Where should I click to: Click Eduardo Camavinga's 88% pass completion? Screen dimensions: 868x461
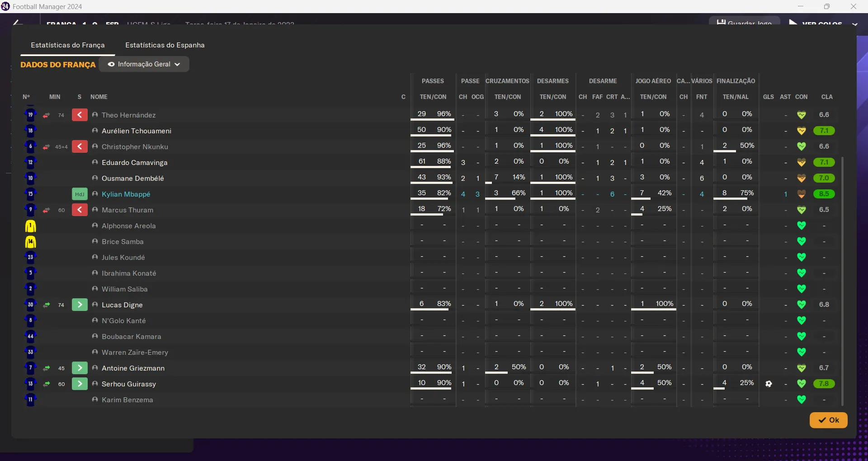tap(444, 161)
